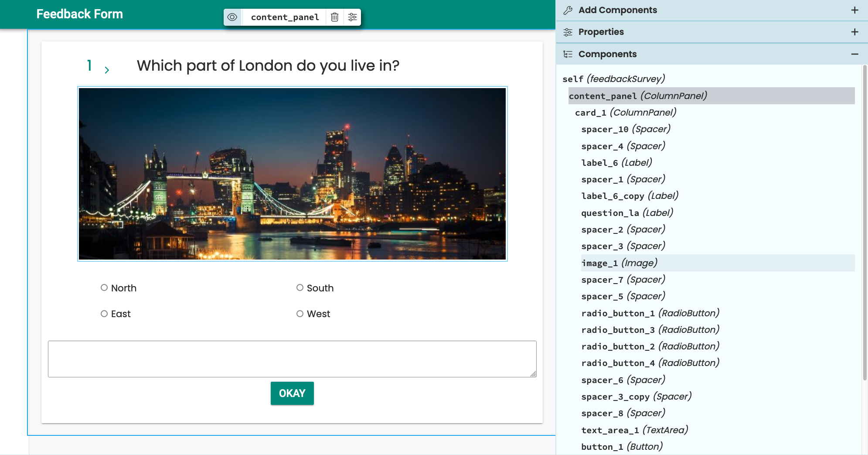Screen dimensions: 868x455
Task: Click the trash icon to delete content_panel
Action: 334,17
